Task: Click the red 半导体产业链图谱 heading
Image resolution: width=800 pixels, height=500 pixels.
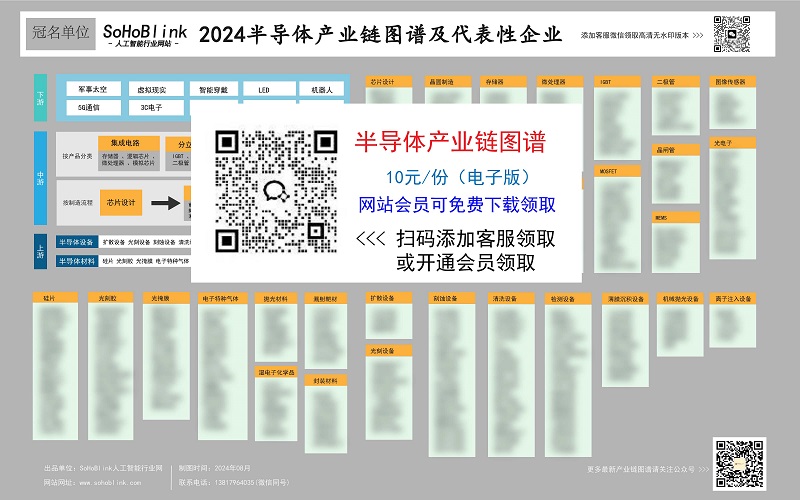Action: point(451,142)
